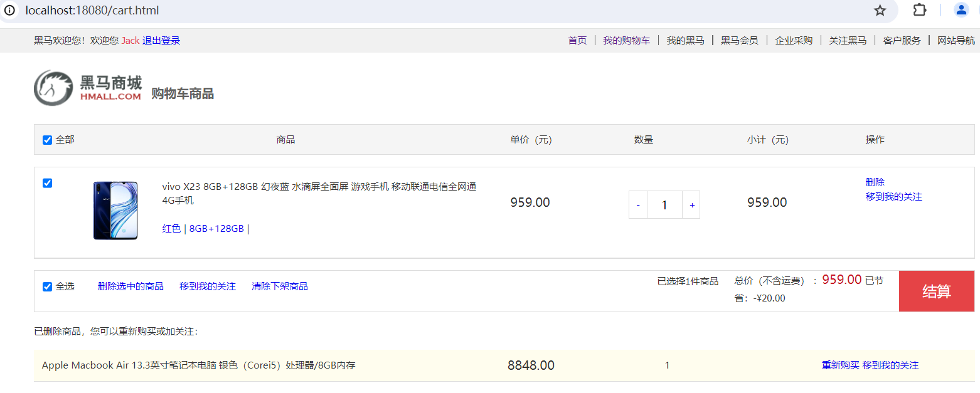The width and height of the screenshot is (980, 393).
Task: Click 移到我的关注 for Apple Macbook Air
Action: 890,365
